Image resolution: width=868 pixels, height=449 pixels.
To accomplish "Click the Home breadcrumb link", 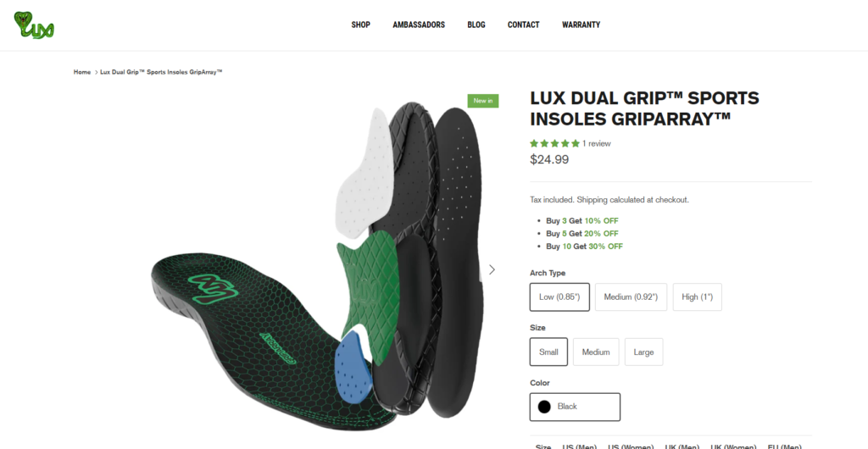I will pos(82,72).
